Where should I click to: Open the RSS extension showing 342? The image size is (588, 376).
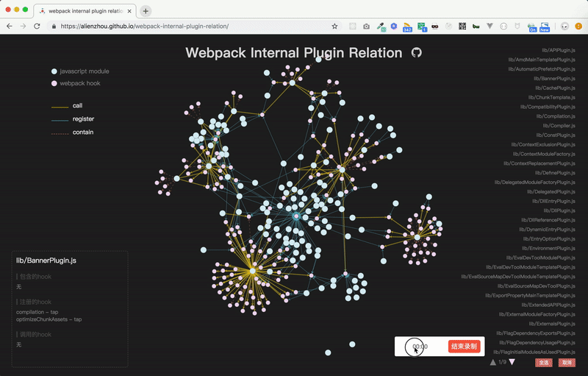click(x=407, y=27)
